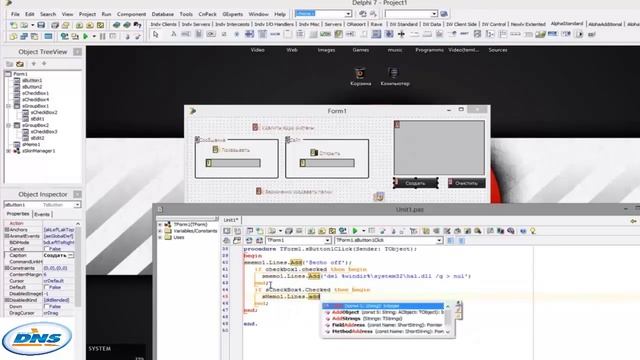Click the first icon in Unit1.pas editor toolbar
This screenshot has width=640, height=360.
(x=227, y=231)
